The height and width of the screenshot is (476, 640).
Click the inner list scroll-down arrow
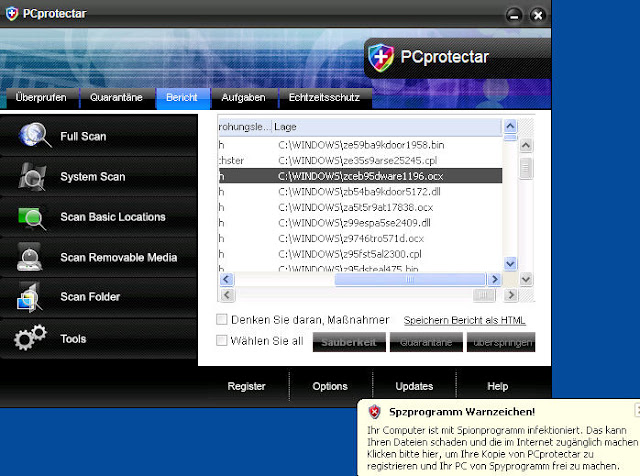(510, 264)
